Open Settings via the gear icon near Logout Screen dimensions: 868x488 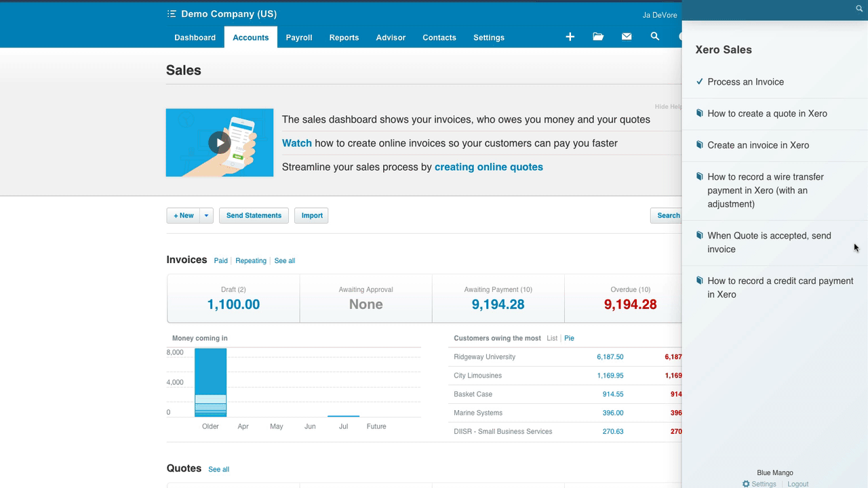point(745,484)
